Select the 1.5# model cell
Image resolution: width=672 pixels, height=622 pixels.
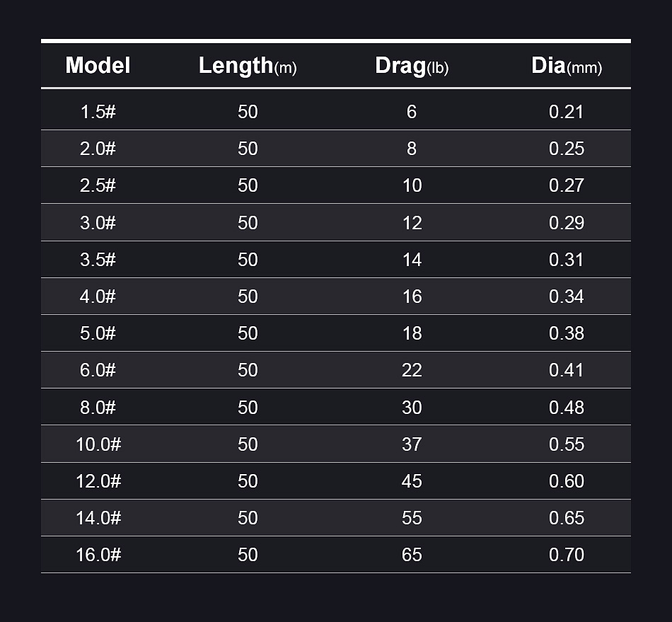98,112
